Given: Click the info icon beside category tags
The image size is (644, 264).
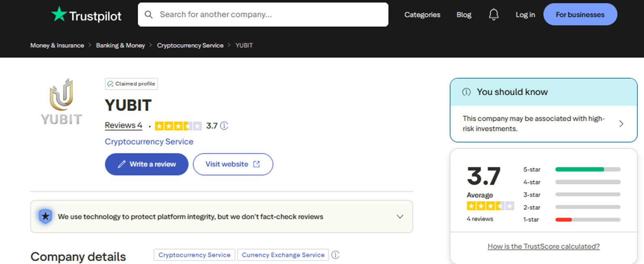Looking at the screenshot, I should [x=335, y=255].
